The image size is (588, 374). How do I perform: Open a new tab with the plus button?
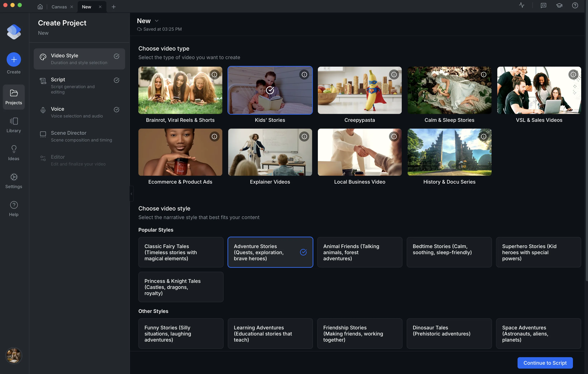pos(113,7)
